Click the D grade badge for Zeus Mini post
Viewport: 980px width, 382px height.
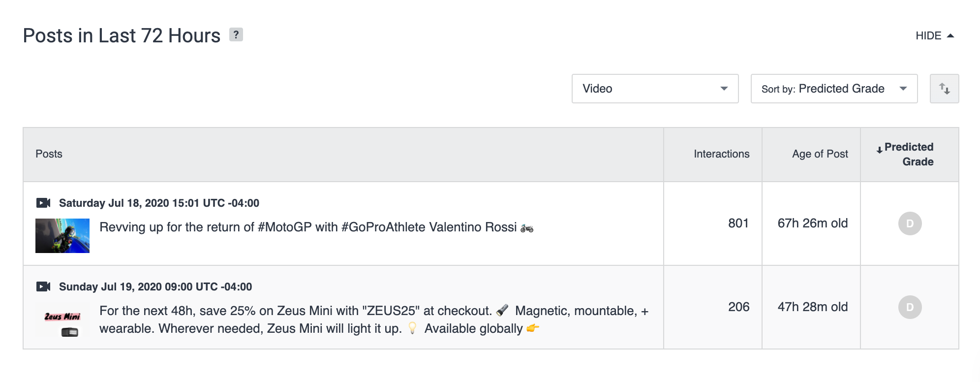910,307
